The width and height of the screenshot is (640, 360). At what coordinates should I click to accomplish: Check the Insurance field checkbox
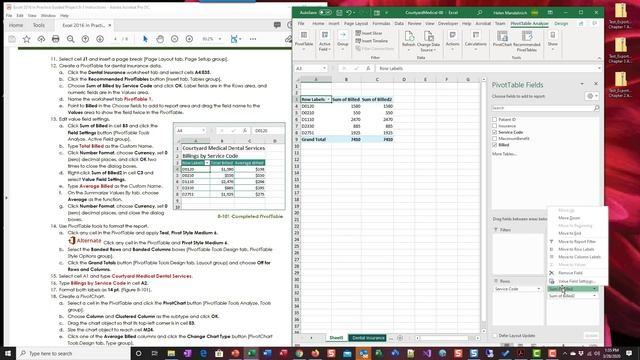[x=495, y=126]
